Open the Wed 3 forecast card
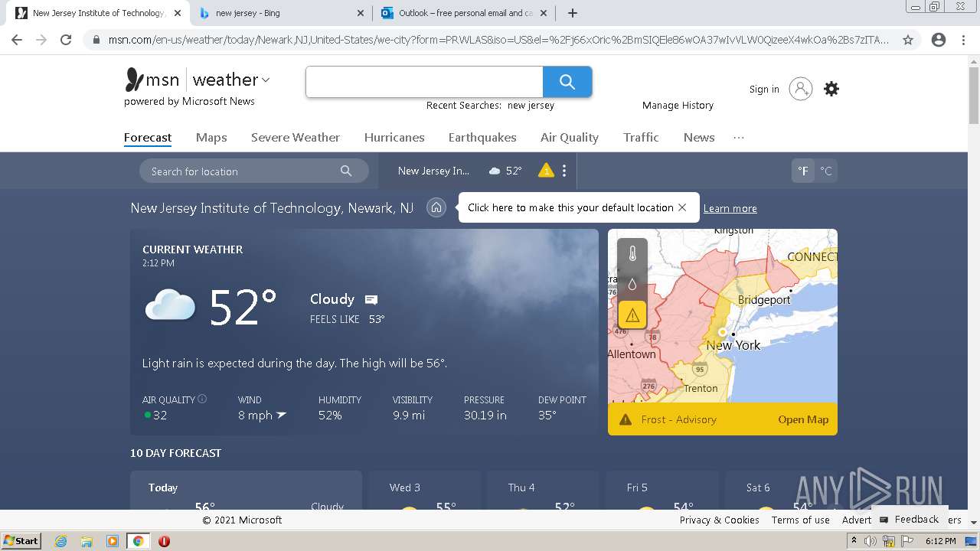Image resolution: width=980 pixels, height=551 pixels. [424, 491]
